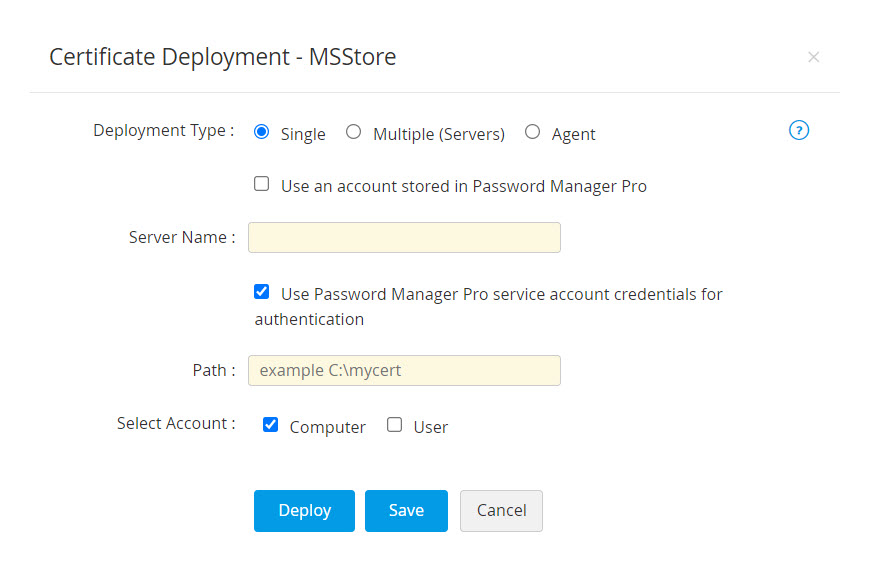This screenshot has height=563, width=870.
Task: Click into the Path input field
Action: point(404,370)
